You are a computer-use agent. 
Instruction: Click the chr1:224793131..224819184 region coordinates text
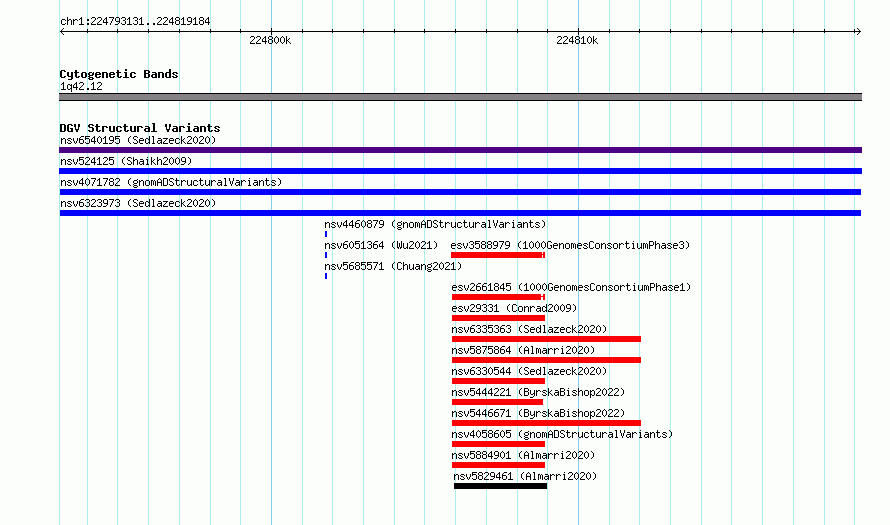coord(135,21)
